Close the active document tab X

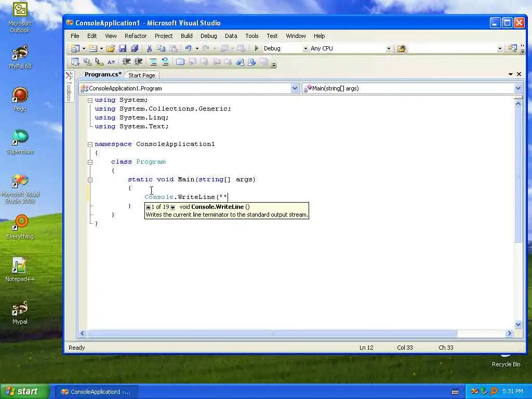tap(519, 74)
